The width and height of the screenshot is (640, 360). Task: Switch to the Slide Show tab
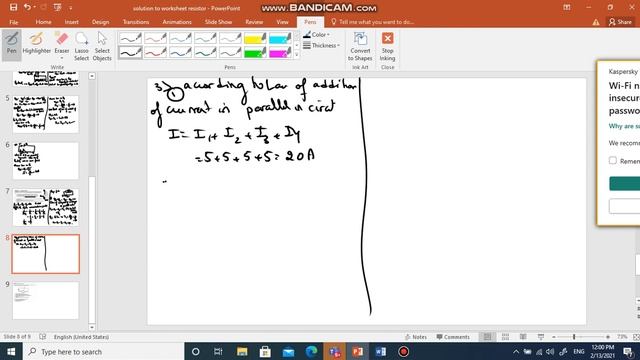pyautogui.click(x=218, y=22)
